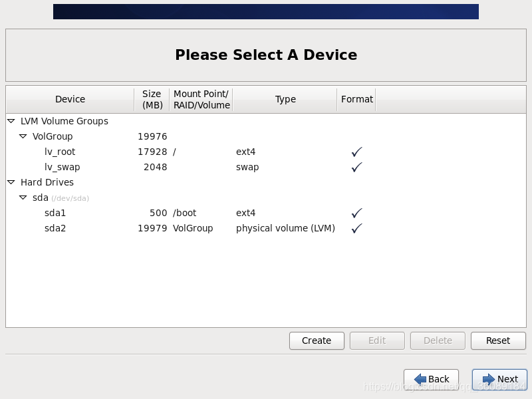Click the Format column header

(356, 99)
